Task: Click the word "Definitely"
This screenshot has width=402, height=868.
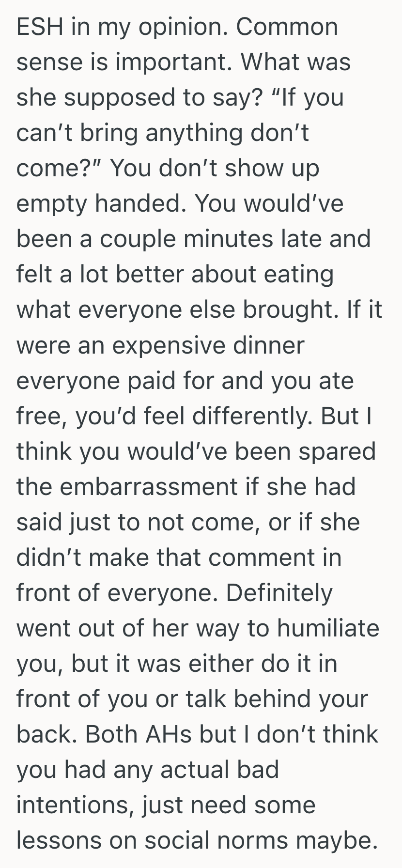Action: (x=279, y=592)
